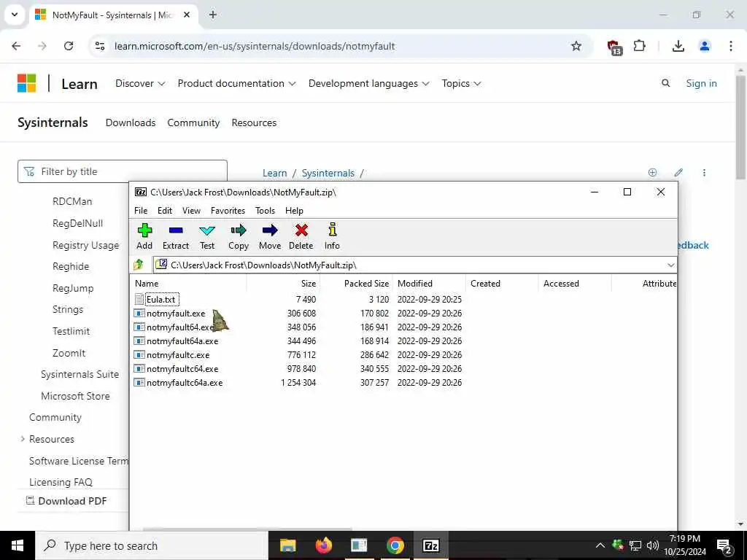Click the edit pencil icon on page
The height and width of the screenshot is (560, 747).
tap(678, 172)
